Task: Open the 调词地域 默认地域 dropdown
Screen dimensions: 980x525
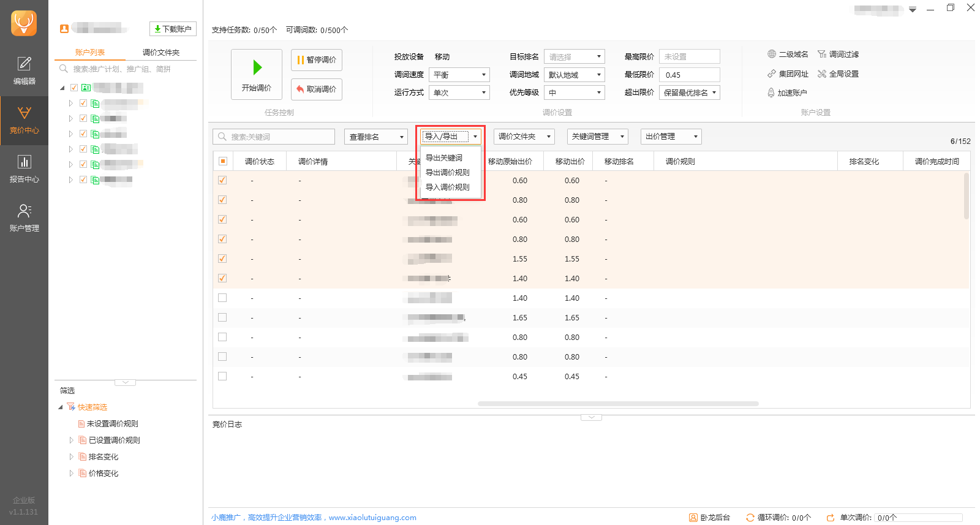Action: (x=575, y=75)
